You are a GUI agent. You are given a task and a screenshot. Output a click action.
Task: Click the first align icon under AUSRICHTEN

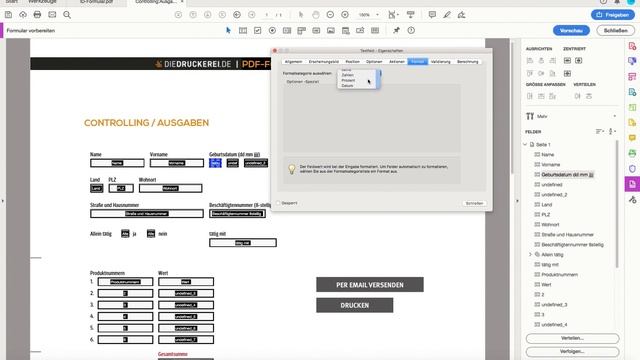click(530, 60)
